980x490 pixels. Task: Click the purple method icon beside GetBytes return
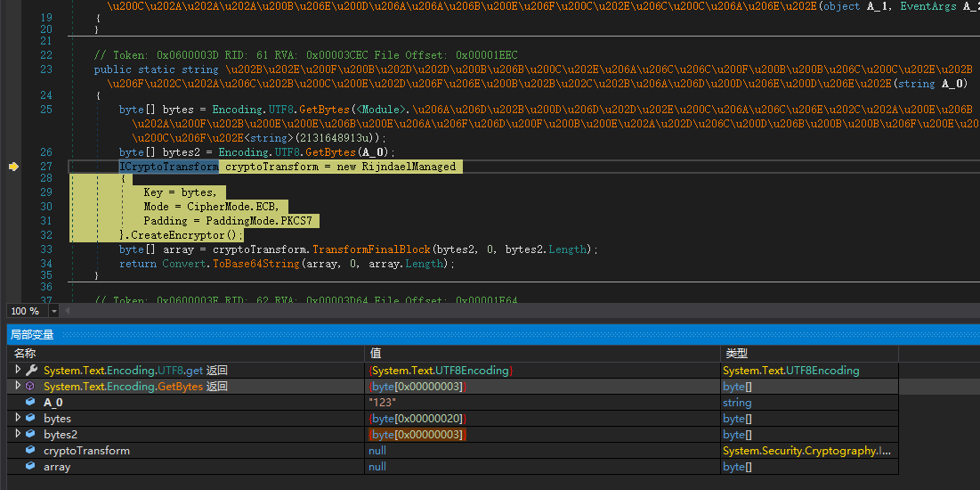31,387
